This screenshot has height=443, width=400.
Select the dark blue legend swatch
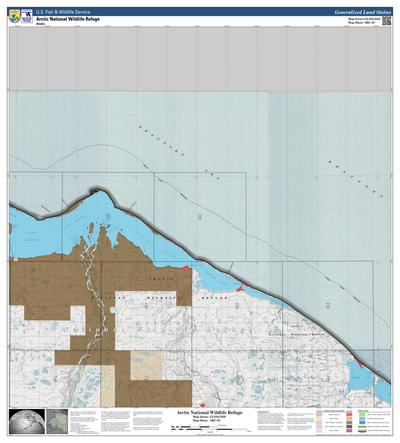(362, 422)
